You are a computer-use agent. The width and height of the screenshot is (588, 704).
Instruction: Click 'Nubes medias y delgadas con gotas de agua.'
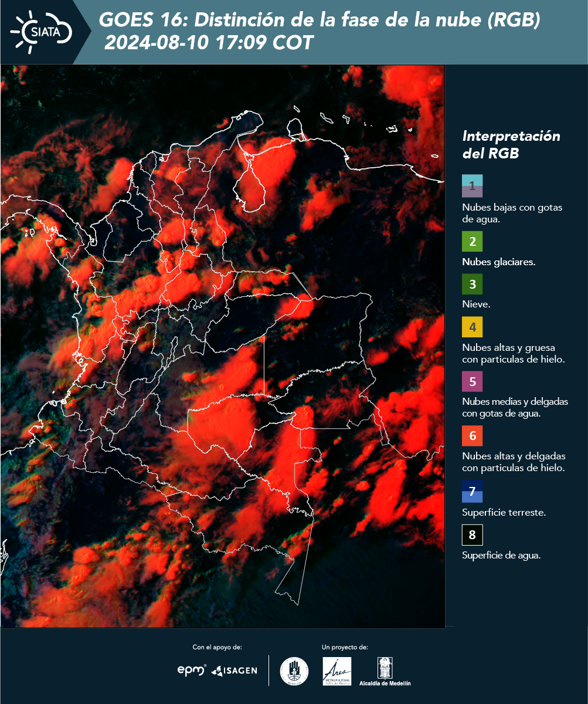click(515, 408)
